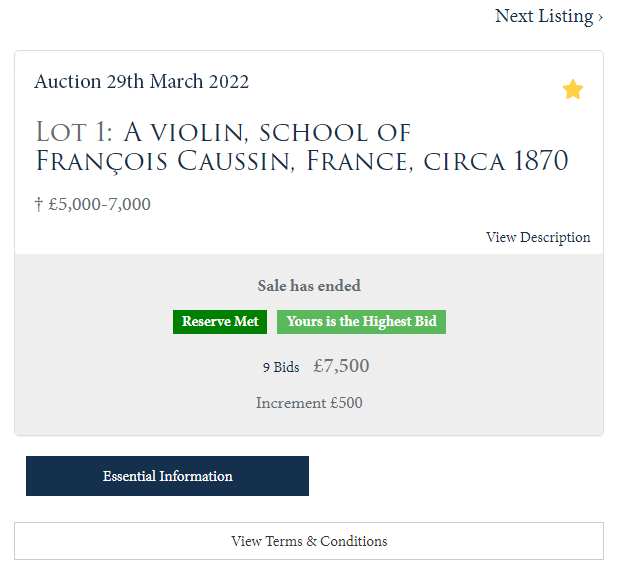622x583 pixels.
Task: Click the circa 1870 text in title
Action: pyautogui.click(x=497, y=160)
